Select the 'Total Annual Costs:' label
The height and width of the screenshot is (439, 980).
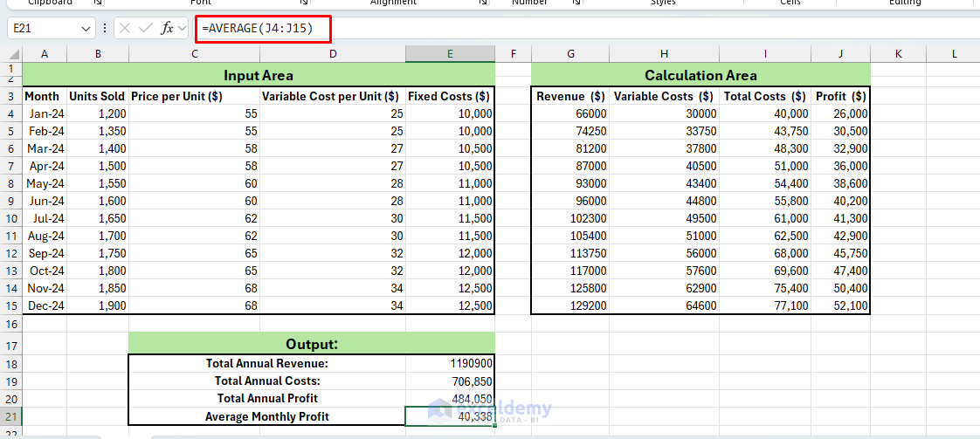coord(267,381)
